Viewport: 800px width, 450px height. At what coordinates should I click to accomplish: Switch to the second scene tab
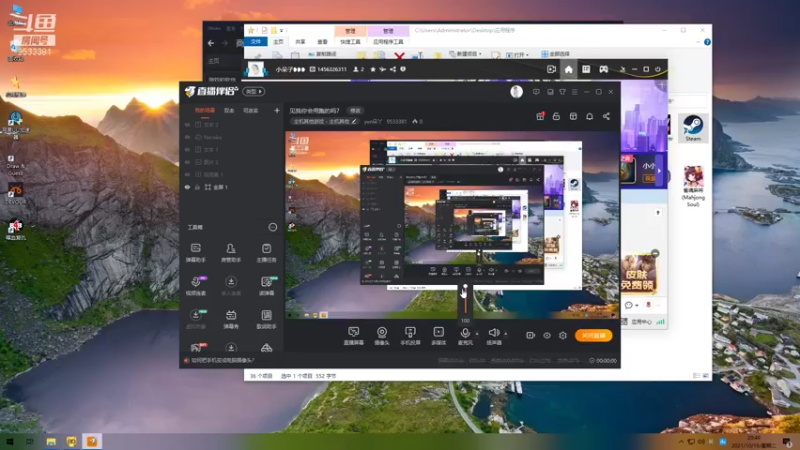pyautogui.click(x=229, y=110)
